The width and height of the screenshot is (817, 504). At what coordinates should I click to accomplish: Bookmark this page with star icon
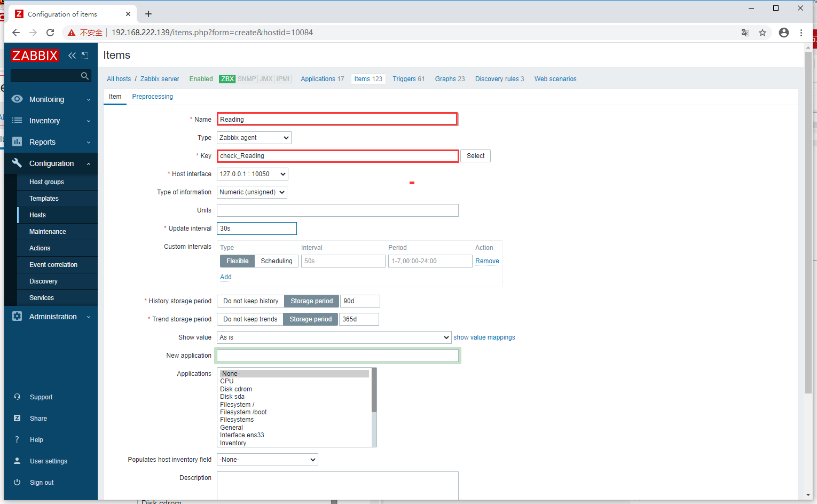(763, 33)
